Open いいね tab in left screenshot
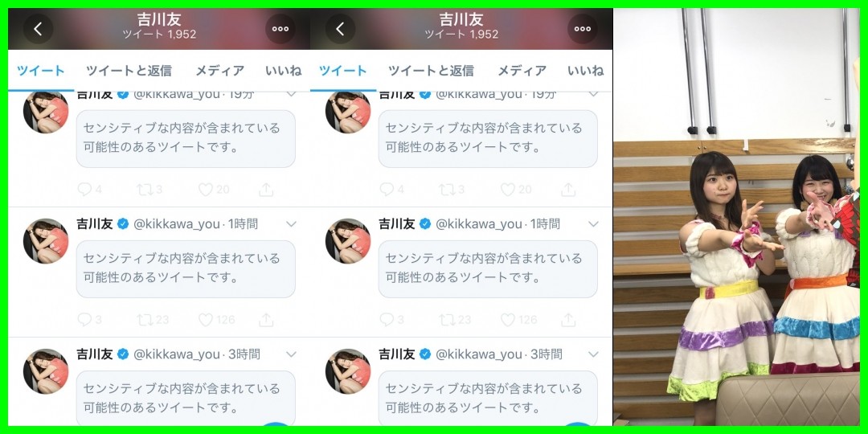Image resolution: width=868 pixels, height=434 pixels. tap(284, 71)
